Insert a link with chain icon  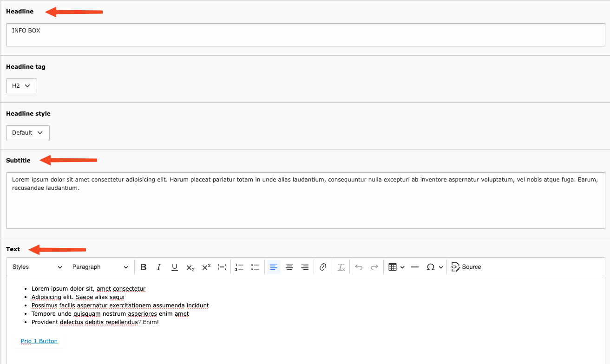click(x=323, y=267)
